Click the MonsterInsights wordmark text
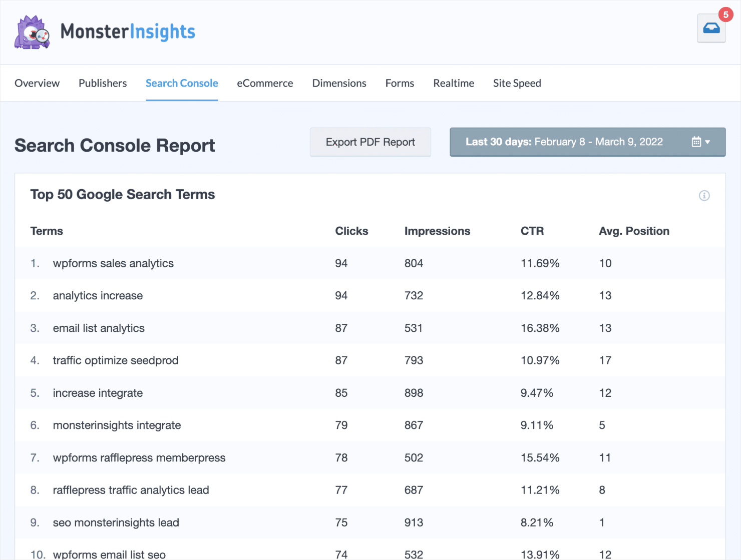741x560 pixels. click(x=128, y=32)
